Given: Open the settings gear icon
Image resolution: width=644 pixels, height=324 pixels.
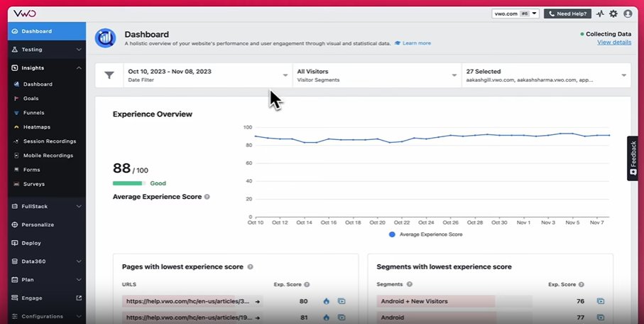Looking at the screenshot, I should click(613, 13).
